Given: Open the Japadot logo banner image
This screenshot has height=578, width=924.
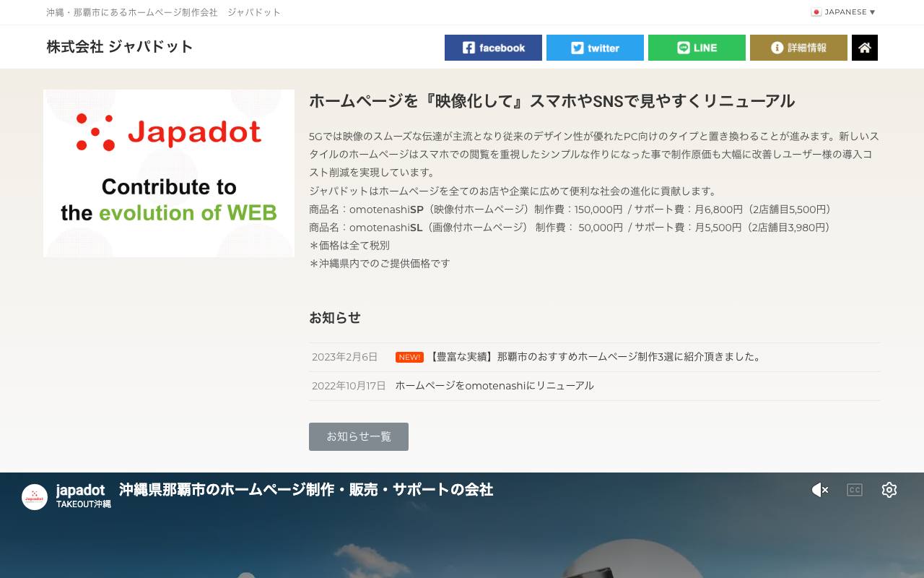Looking at the screenshot, I should click(169, 173).
